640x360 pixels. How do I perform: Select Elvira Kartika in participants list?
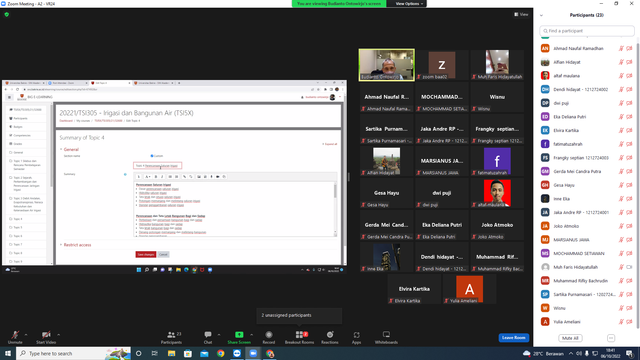click(x=587, y=130)
